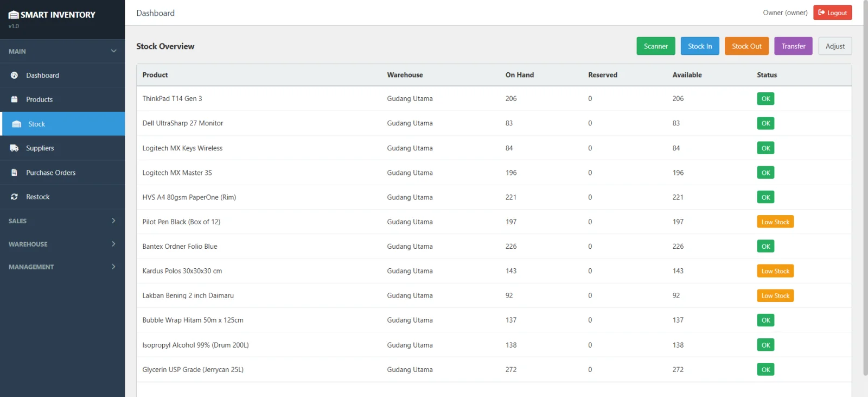Click the Purchase Orders document icon
The width and height of the screenshot is (868, 397).
[x=15, y=173]
